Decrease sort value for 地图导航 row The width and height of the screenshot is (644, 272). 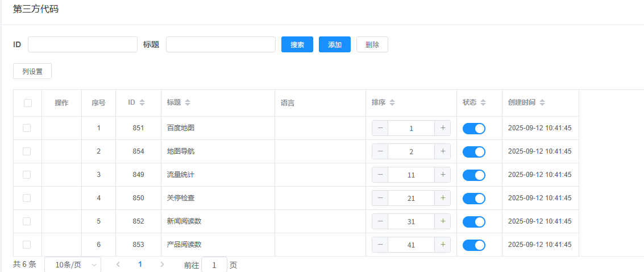(380, 151)
